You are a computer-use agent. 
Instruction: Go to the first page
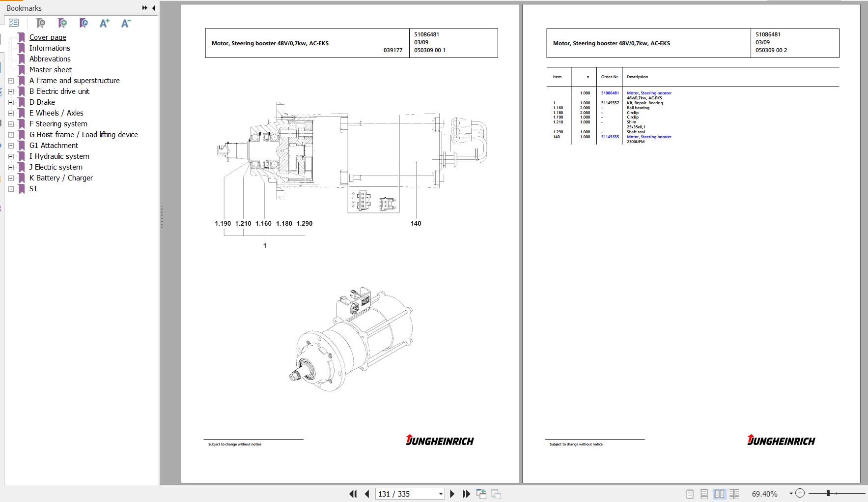click(x=353, y=494)
